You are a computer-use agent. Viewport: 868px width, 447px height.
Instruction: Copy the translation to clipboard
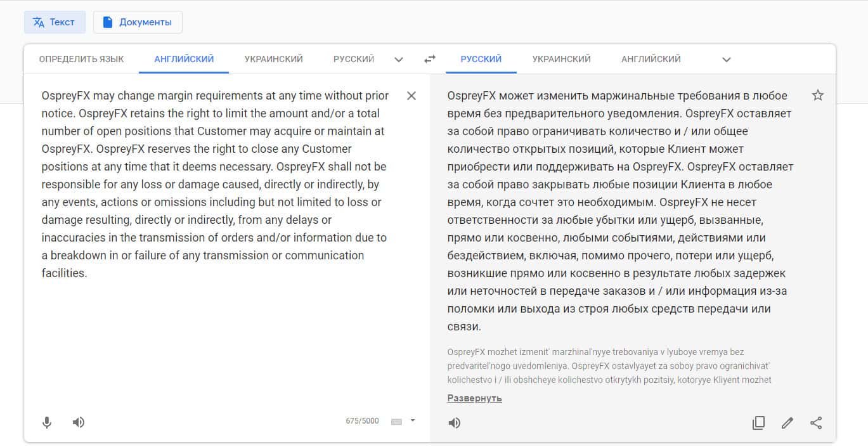point(758,423)
